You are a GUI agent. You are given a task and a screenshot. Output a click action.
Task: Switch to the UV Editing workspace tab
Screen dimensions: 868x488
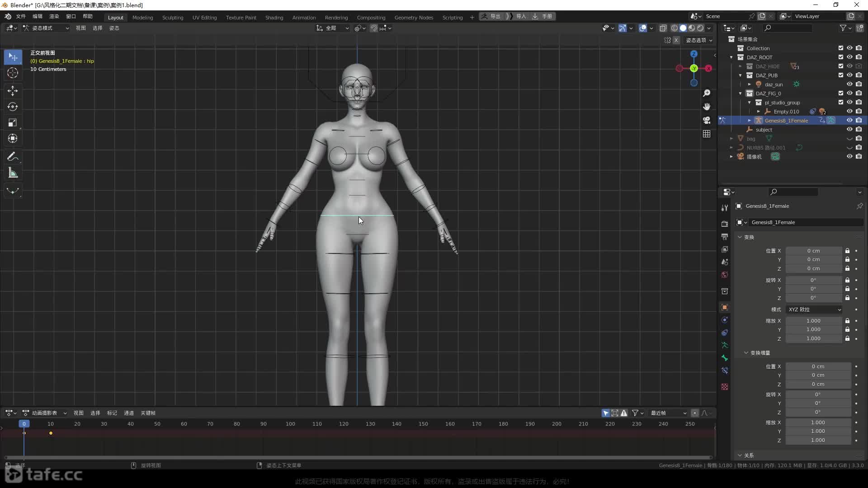(x=204, y=18)
